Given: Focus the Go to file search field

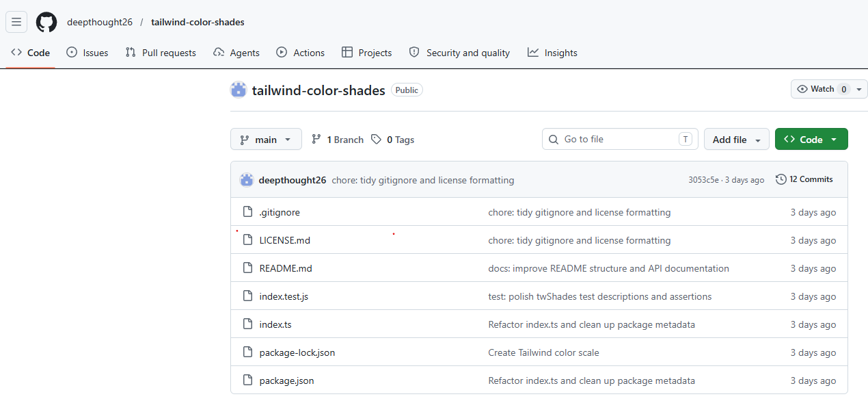Looking at the screenshot, I should [620, 139].
